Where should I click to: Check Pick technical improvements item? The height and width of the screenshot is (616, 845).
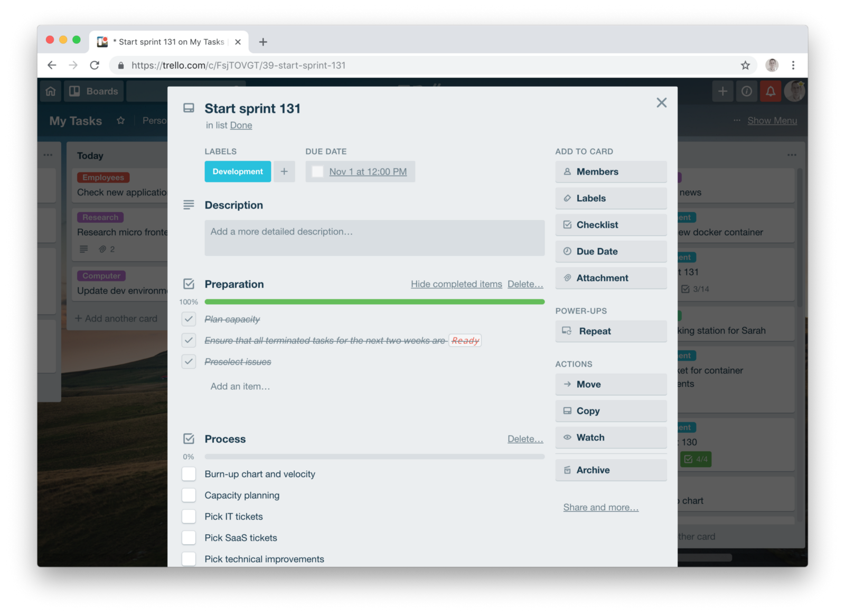[189, 559]
